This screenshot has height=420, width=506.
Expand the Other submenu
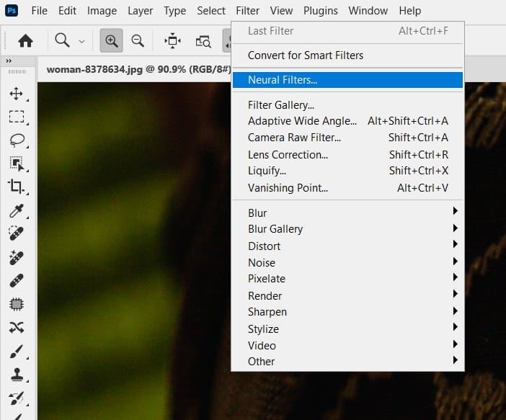[347, 362]
